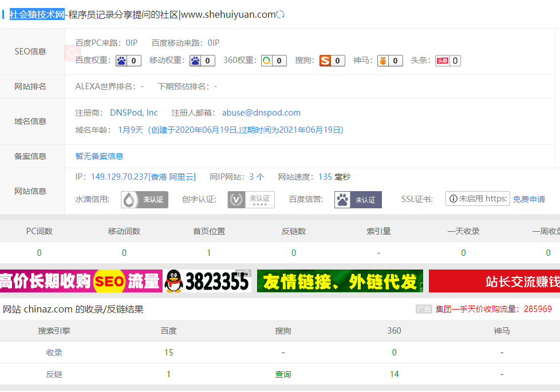Click the 百度 column header
The image size is (560, 392).
pos(168,331)
